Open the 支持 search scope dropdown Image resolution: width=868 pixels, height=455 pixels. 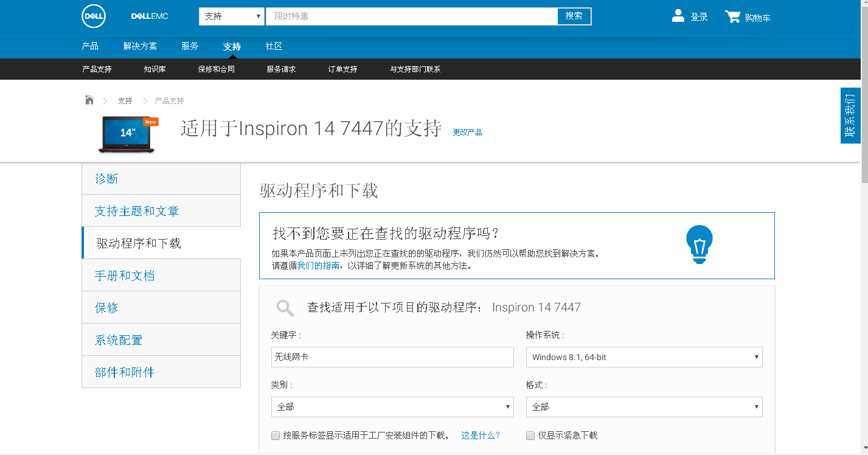pyautogui.click(x=231, y=16)
